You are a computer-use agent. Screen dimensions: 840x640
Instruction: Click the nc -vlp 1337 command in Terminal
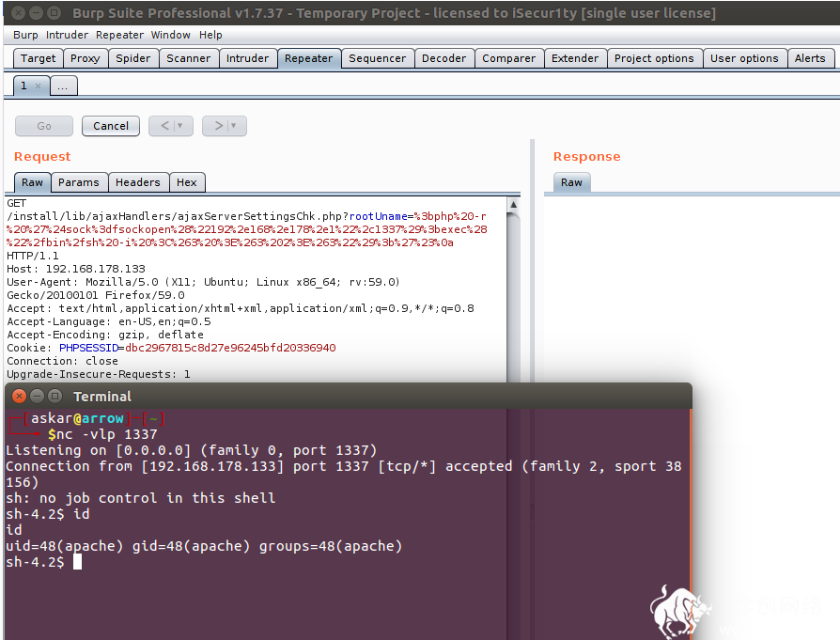pyautogui.click(x=107, y=435)
